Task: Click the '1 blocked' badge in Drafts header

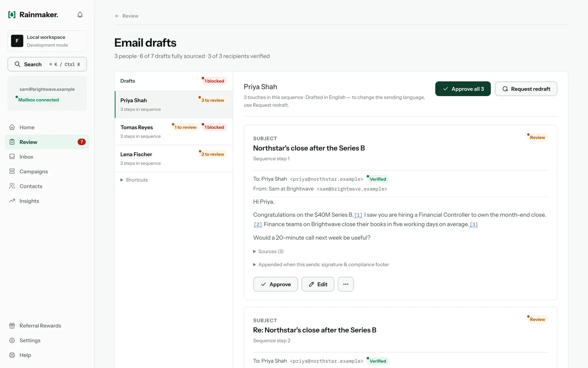Action: (x=214, y=81)
